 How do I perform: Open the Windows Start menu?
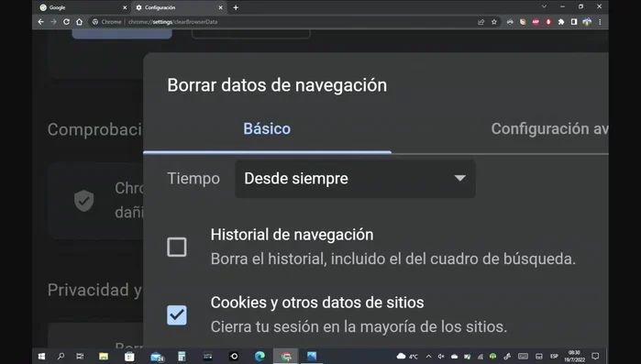click(x=41, y=357)
